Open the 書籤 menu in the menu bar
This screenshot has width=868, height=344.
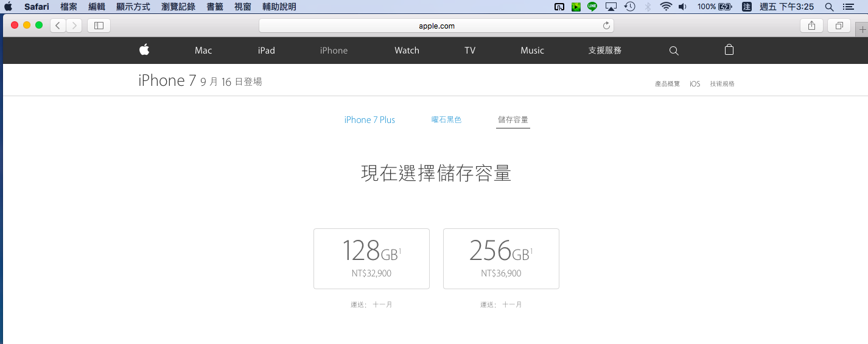pyautogui.click(x=215, y=7)
